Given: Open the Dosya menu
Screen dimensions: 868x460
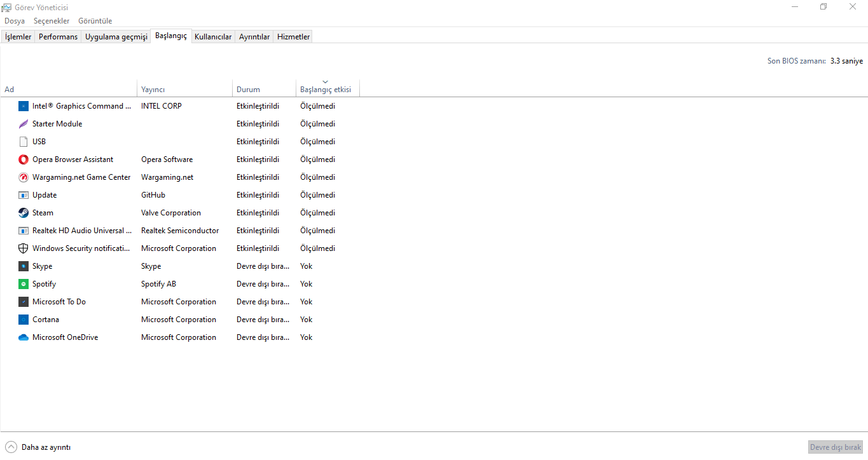Looking at the screenshot, I should tap(15, 21).
